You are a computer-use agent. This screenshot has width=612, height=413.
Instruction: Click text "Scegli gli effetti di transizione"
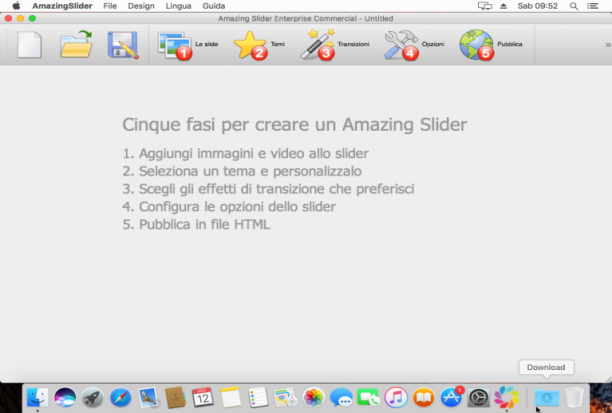click(233, 189)
